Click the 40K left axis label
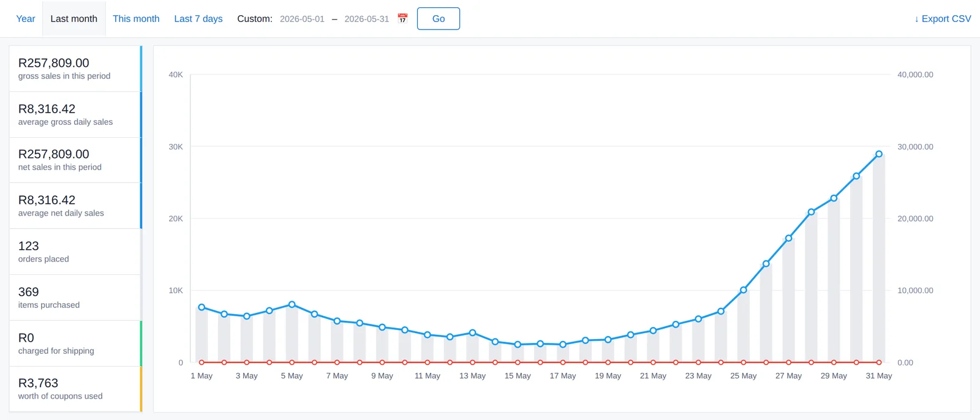 pyautogui.click(x=176, y=75)
